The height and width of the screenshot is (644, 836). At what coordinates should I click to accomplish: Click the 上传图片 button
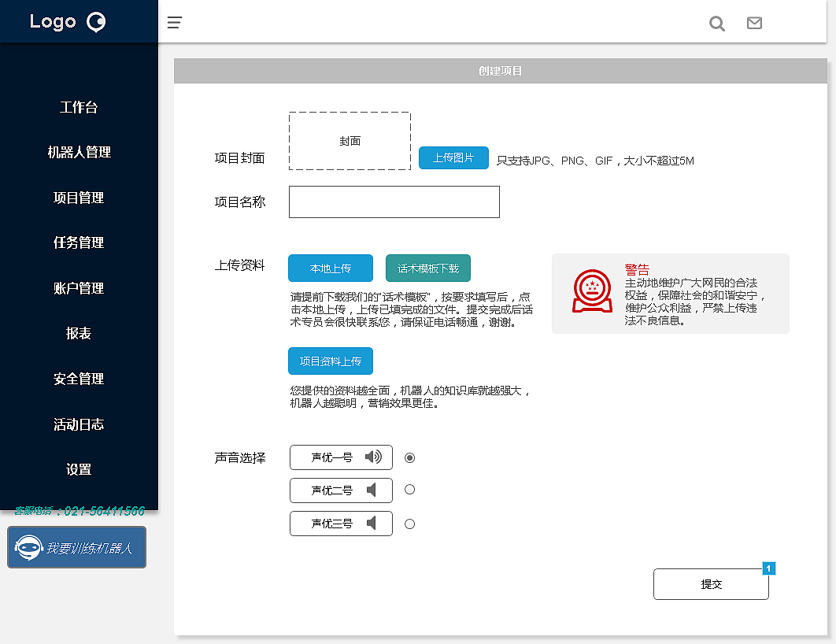click(453, 157)
